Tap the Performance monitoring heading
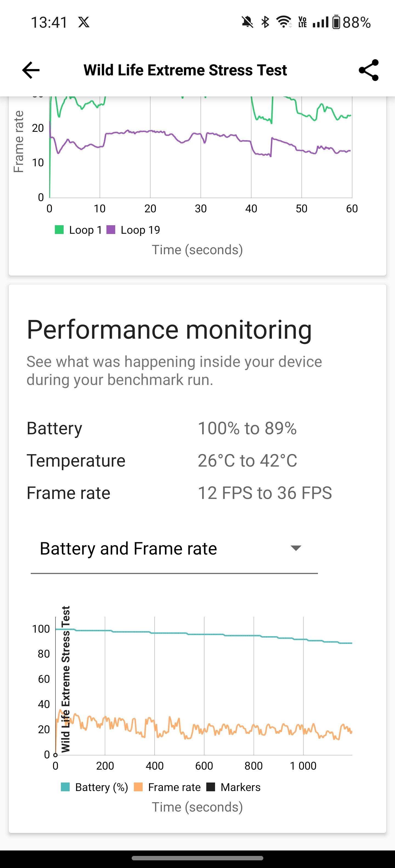The height and width of the screenshot is (868, 395). pyautogui.click(x=169, y=330)
